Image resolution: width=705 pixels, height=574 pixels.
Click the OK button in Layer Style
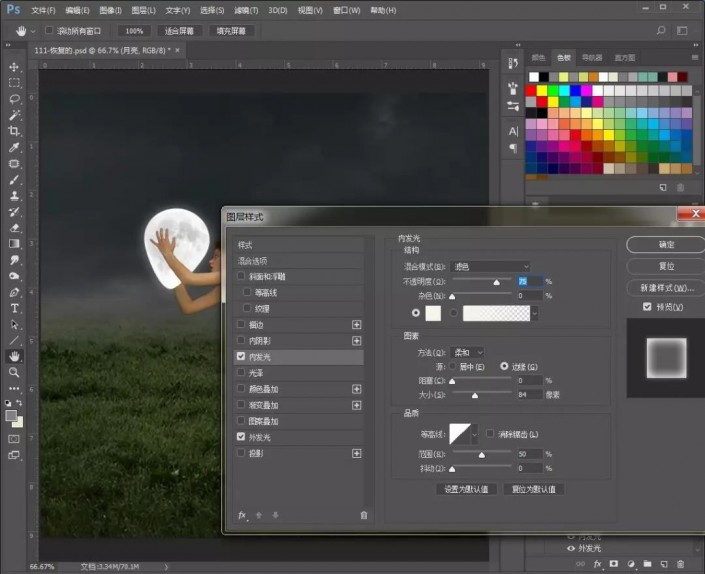point(666,245)
